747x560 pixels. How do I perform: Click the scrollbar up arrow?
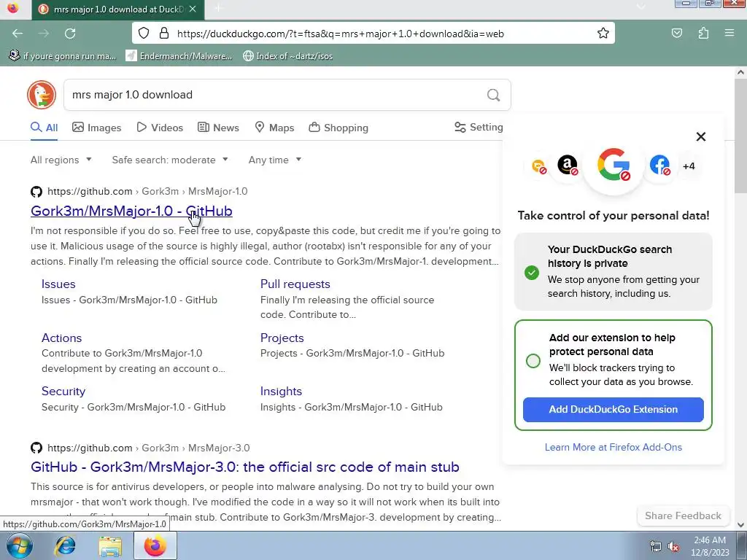740,72
